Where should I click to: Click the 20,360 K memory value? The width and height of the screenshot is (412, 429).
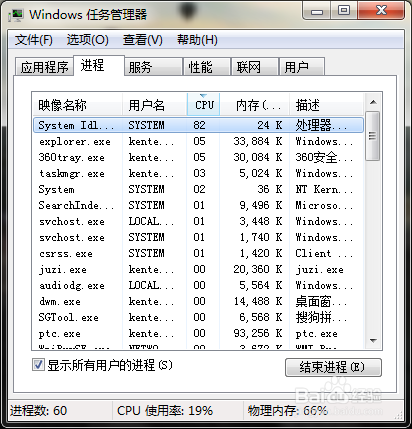(x=258, y=269)
